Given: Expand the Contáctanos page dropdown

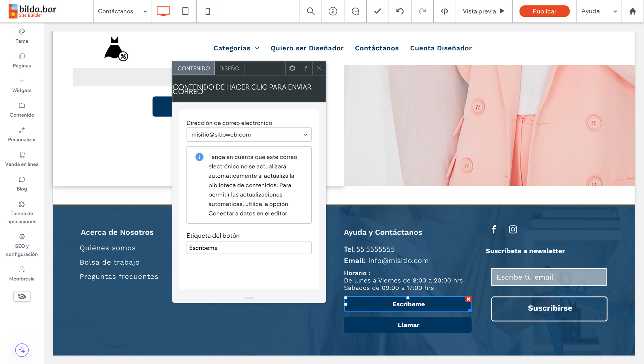Looking at the screenshot, I should coord(122,11).
